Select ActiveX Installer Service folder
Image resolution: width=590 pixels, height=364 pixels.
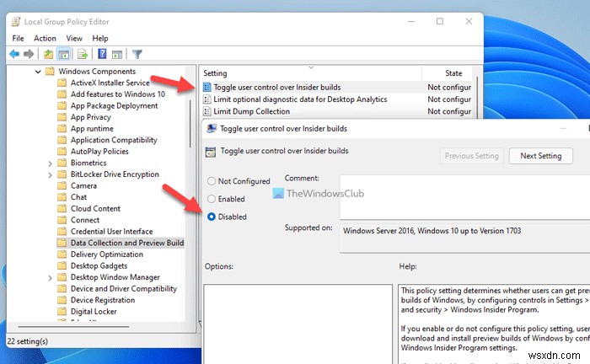pyautogui.click(x=110, y=83)
